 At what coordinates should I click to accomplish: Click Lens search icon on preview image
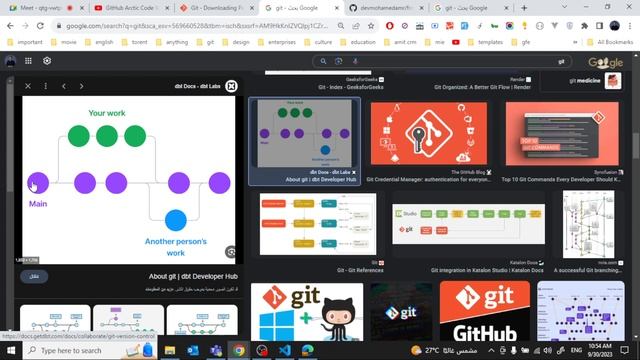point(231,252)
